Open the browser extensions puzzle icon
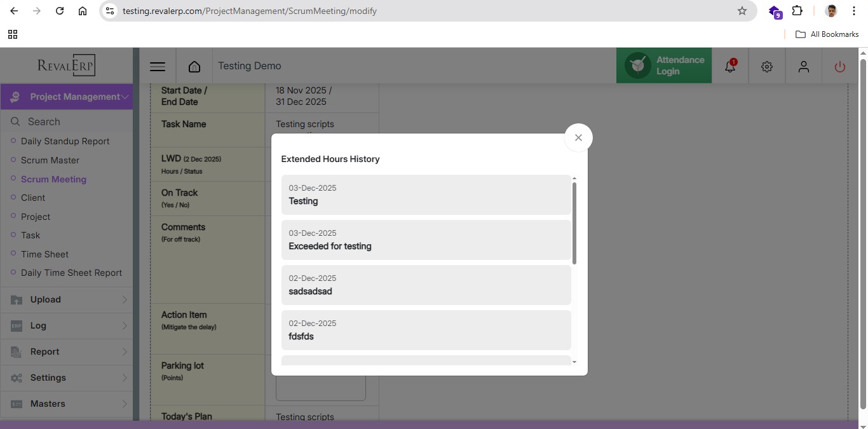This screenshot has height=429, width=868. tap(797, 11)
